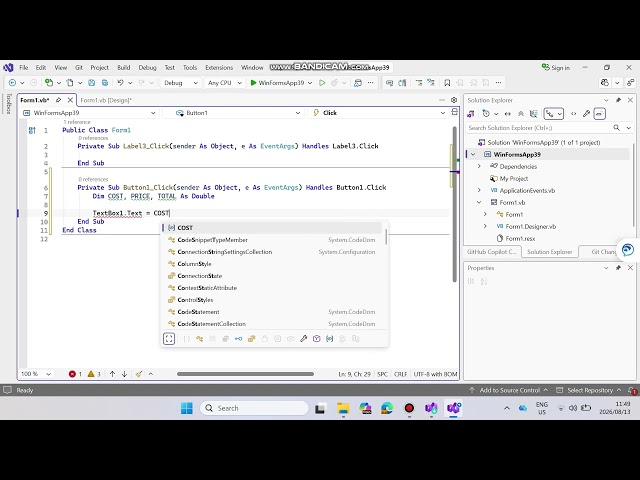
Task: Click the Collapse All icon in Solution Explorer
Action: tap(521, 114)
